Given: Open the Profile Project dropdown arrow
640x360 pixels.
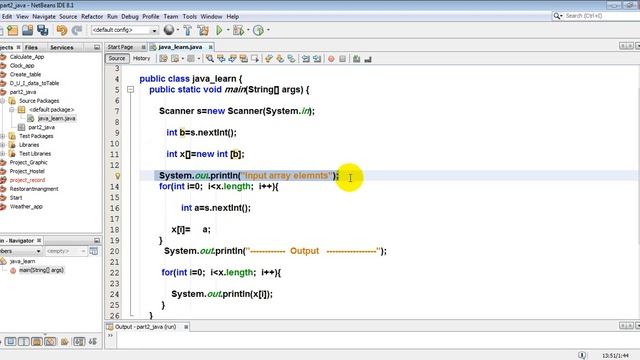Looking at the screenshot, I should tap(268, 30).
